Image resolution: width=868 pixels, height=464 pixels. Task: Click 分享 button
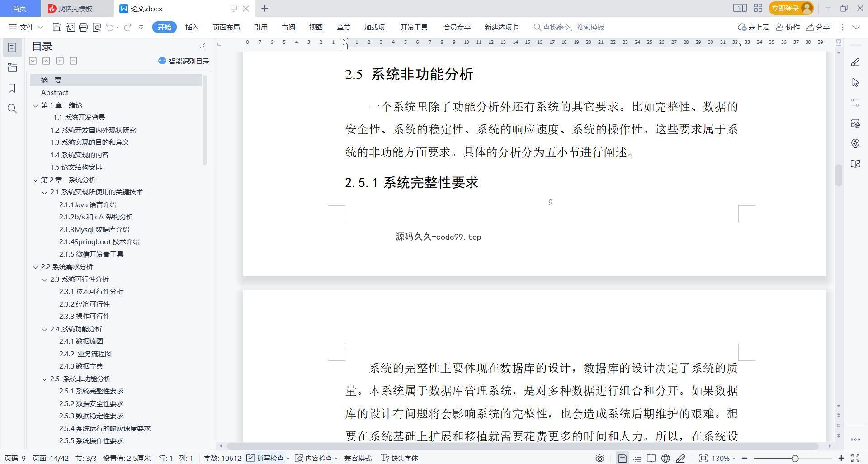click(818, 28)
